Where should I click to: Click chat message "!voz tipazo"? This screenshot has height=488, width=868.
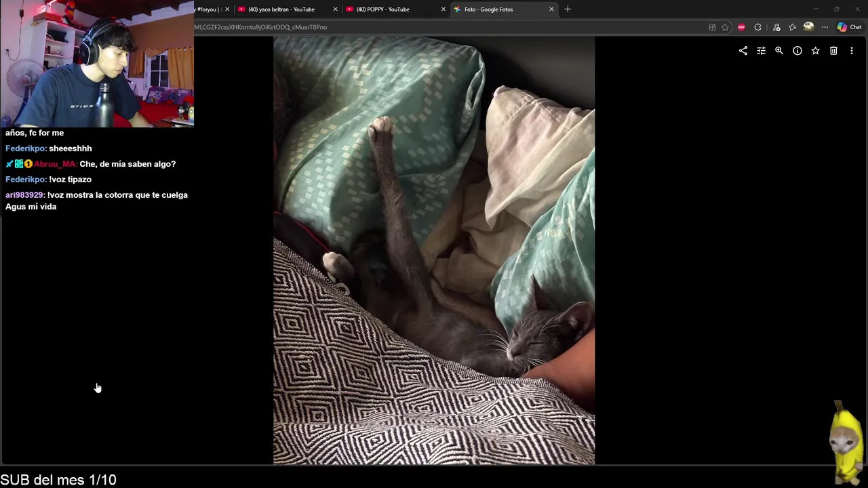coord(70,180)
